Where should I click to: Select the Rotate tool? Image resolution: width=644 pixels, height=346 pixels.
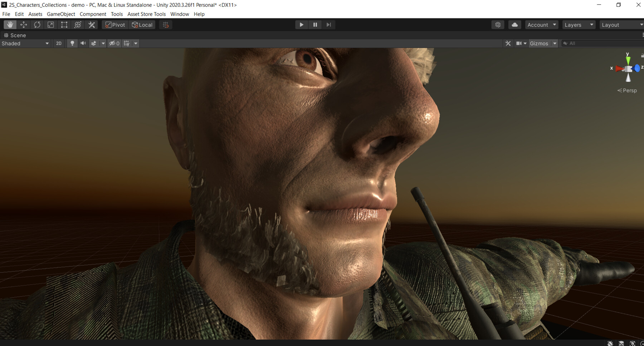[37, 25]
